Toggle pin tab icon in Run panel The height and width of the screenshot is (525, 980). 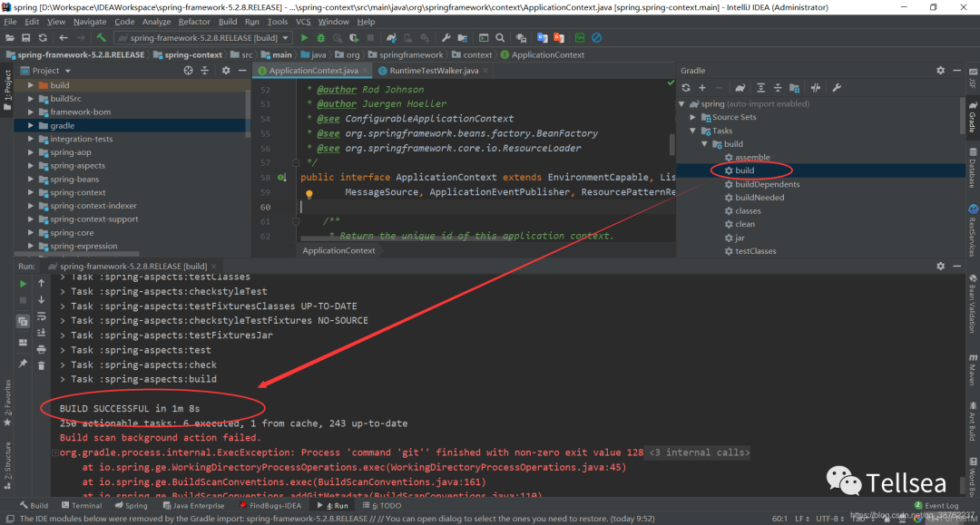[x=23, y=365]
